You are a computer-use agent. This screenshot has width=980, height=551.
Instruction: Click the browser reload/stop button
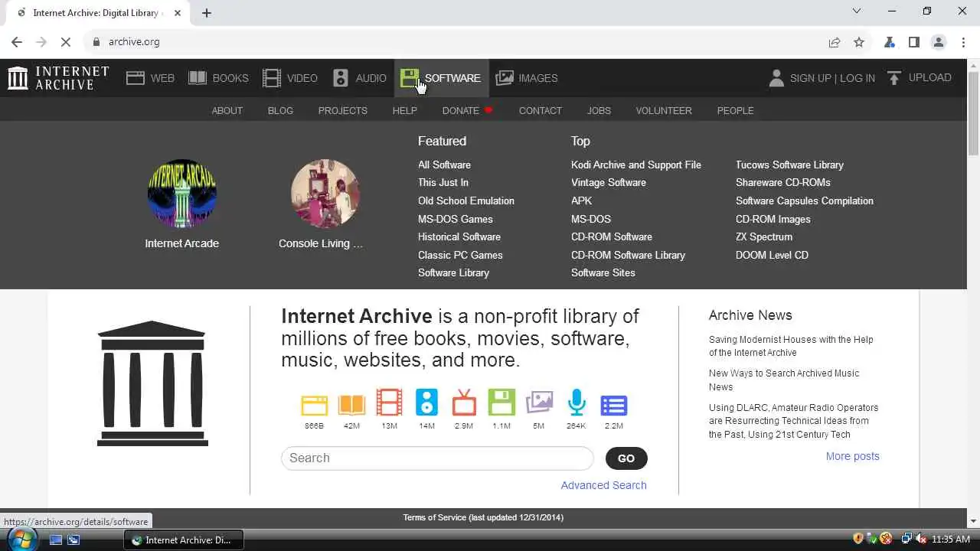click(66, 42)
